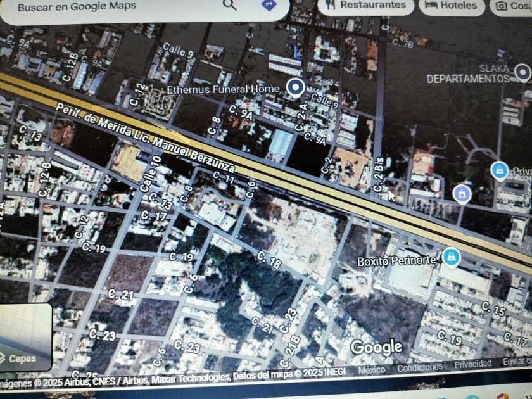The image size is (532, 399).
Task: Click the C. 18 street label
Action: point(269,260)
